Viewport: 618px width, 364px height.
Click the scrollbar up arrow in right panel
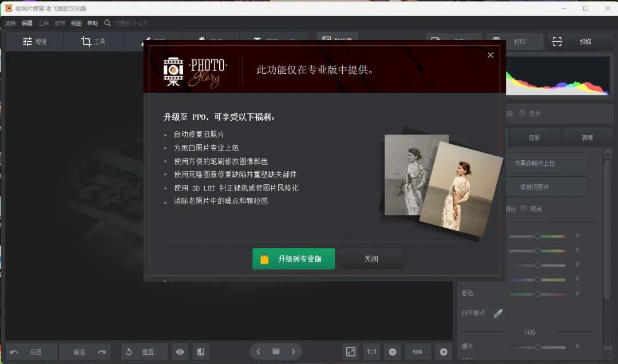(607, 154)
